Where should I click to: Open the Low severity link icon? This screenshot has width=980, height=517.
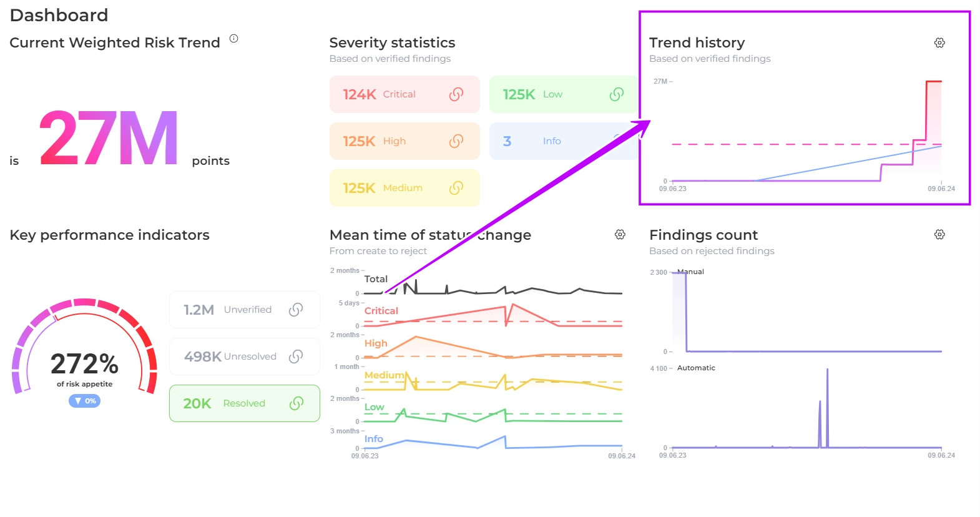[x=616, y=94]
